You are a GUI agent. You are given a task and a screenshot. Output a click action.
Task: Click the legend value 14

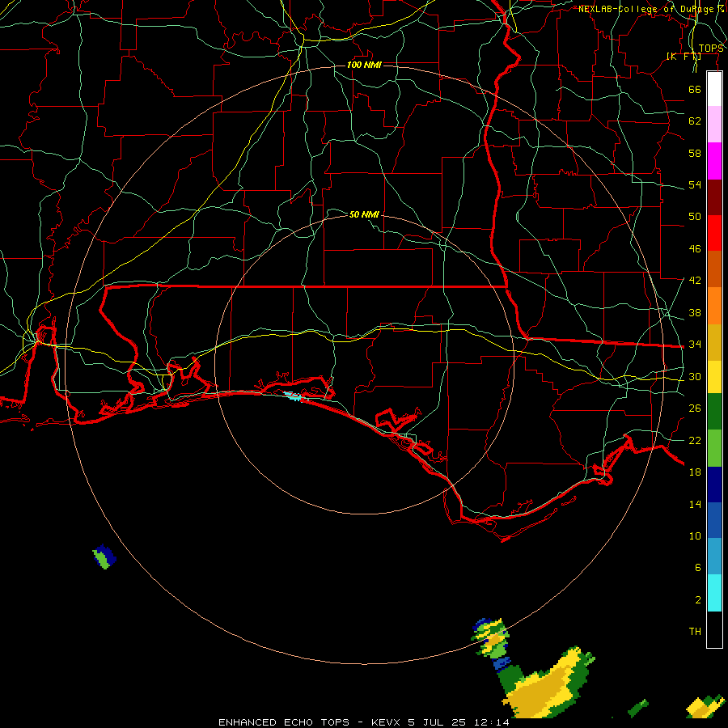(695, 504)
